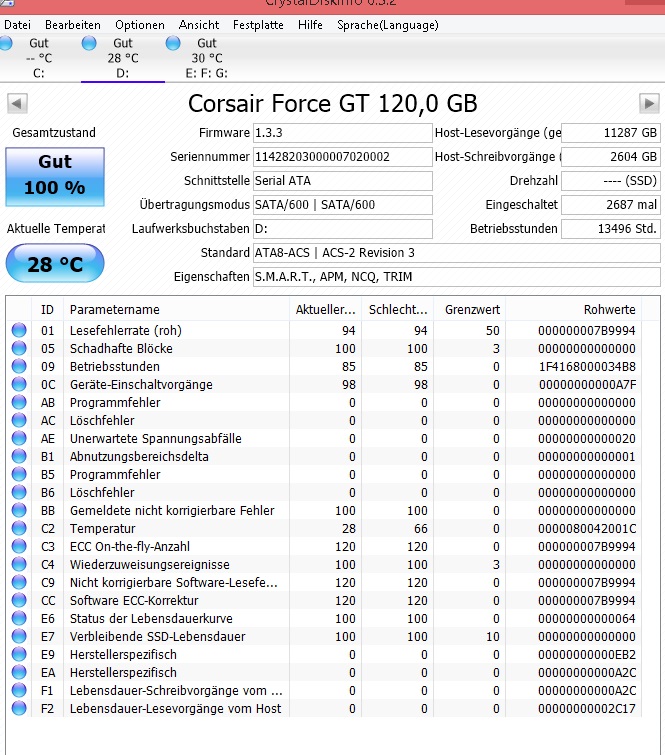665x755 pixels.
Task: Click the Schnittstelle field Serial ATA
Action: (342, 181)
